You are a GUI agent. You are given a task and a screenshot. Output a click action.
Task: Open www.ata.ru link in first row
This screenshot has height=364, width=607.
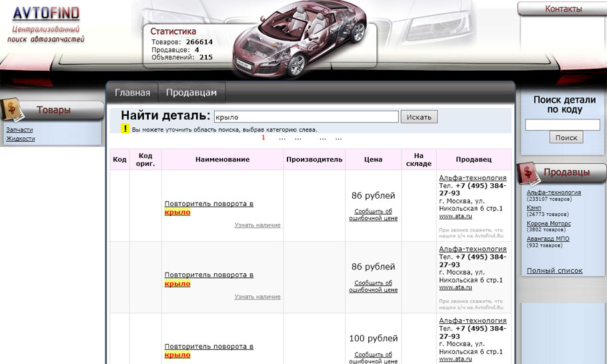tap(455, 216)
